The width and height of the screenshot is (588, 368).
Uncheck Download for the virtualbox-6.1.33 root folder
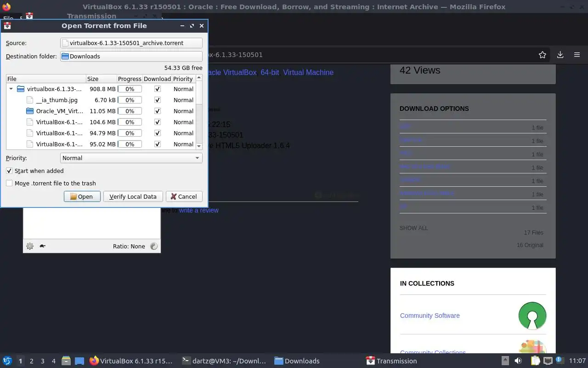[158, 89]
